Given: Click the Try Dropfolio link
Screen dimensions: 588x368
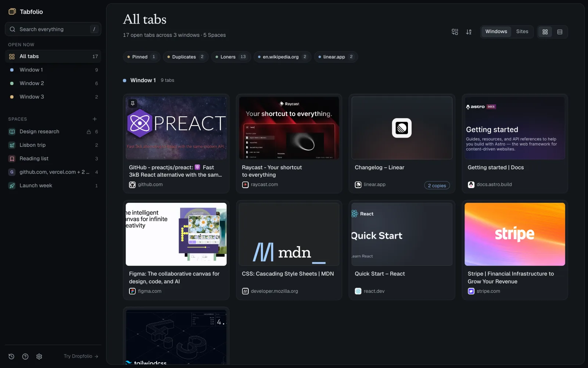Looking at the screenshot, I should tap(81, 356).
